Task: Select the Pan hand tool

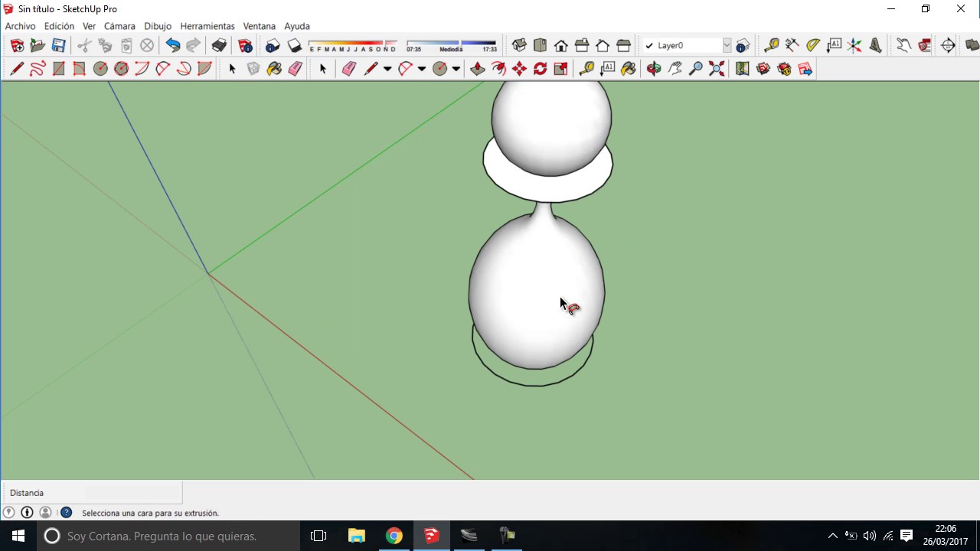Action: [675, 69]
